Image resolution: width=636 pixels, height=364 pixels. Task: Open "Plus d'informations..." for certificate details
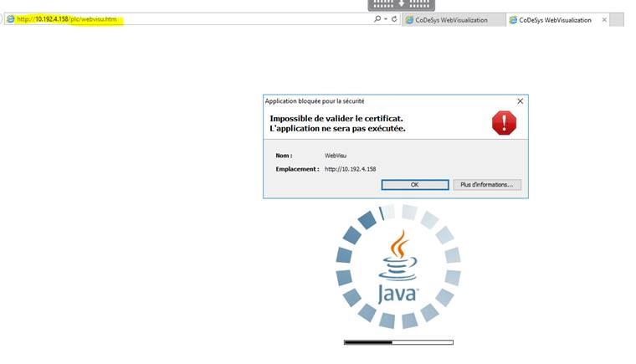tap(489, 185)
